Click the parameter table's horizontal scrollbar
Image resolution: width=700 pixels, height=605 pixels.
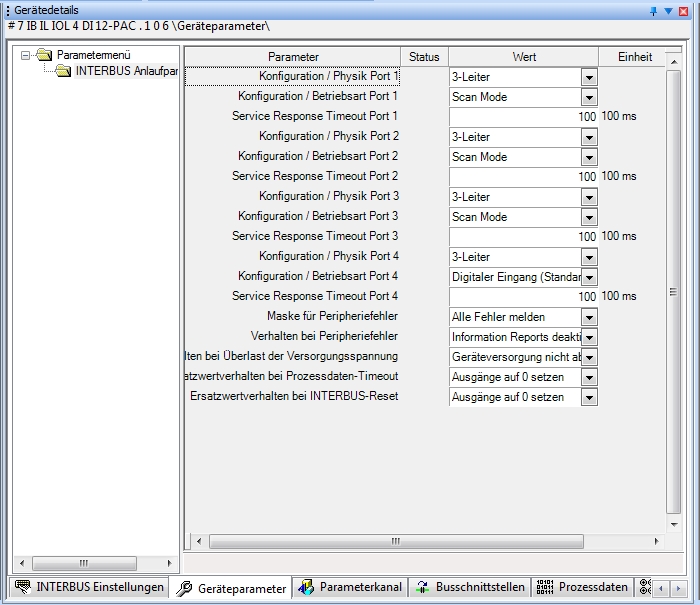click(x=400, y=541)
